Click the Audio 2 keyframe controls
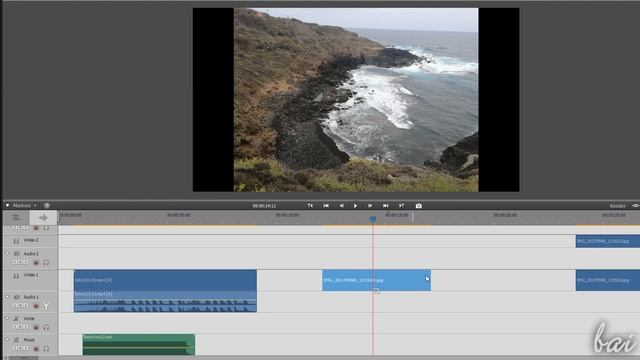Screen dimensions: 640x360 (x=20, y=262)
